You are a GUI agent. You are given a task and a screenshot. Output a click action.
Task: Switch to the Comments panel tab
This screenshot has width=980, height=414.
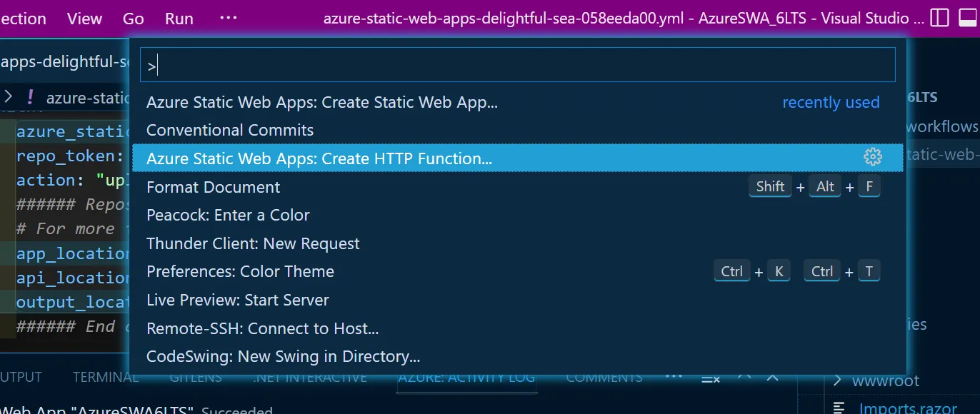pos(604,378)
